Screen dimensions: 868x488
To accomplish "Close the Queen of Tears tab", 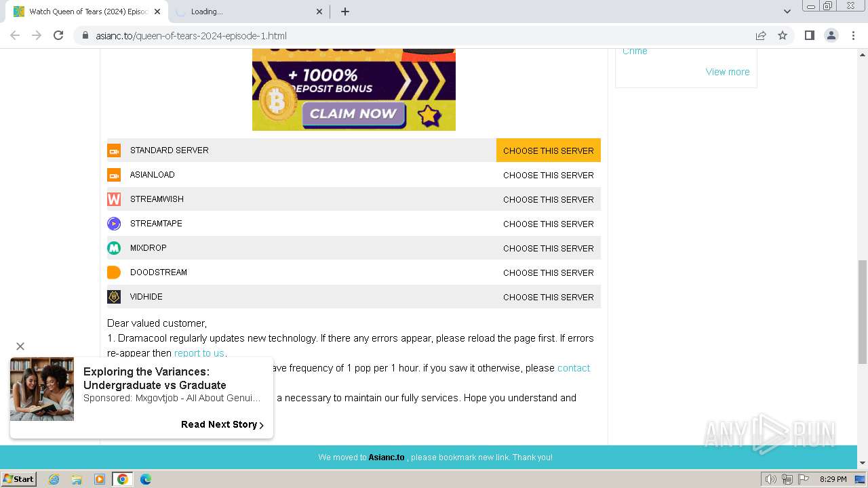I will pyautogui.click(x=157, y=12).
